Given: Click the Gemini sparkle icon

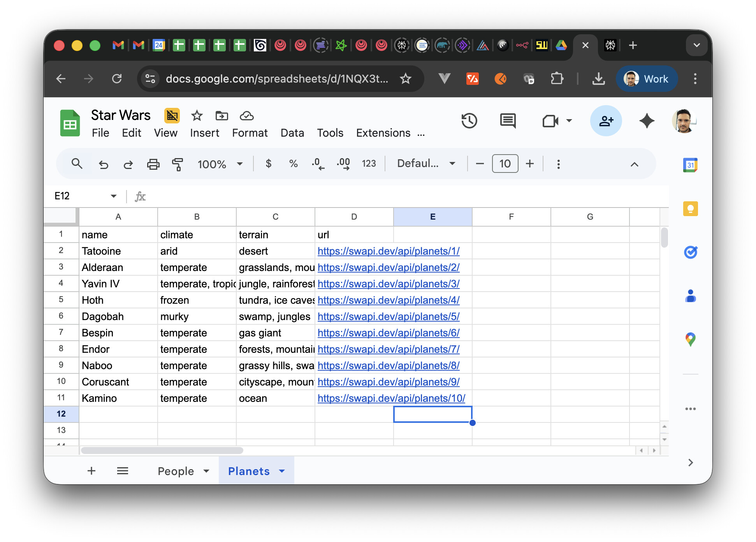Looking at the screenshot, I should [x=647, y=121].
